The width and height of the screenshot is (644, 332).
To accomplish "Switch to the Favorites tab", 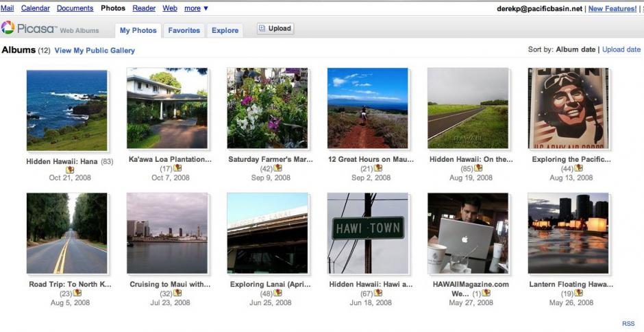I will coord(184,30).
